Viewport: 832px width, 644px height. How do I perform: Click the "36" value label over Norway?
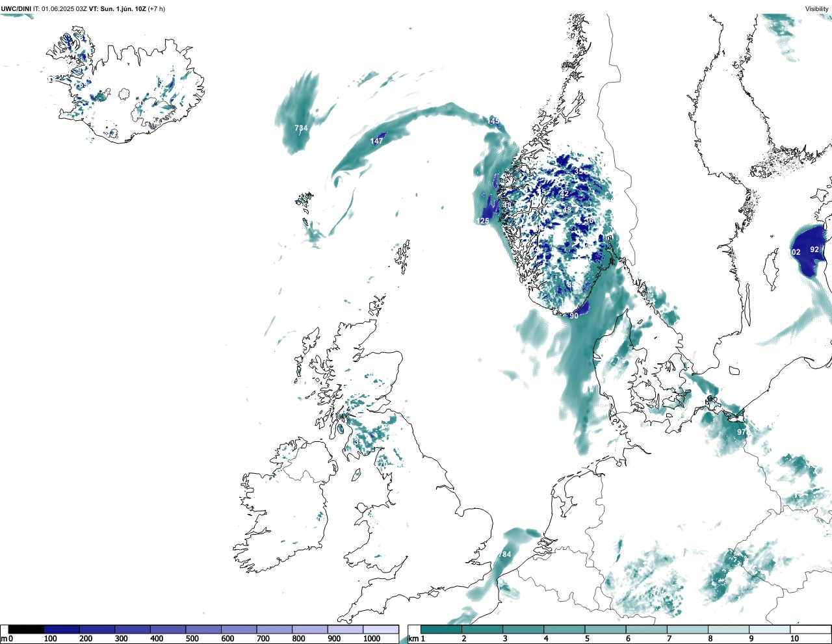[589, 221]
